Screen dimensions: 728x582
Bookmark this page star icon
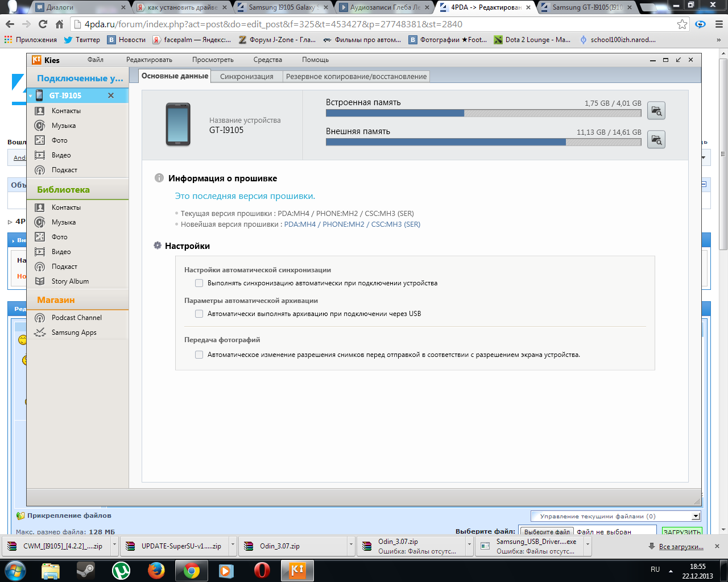(x=682, y=24)
